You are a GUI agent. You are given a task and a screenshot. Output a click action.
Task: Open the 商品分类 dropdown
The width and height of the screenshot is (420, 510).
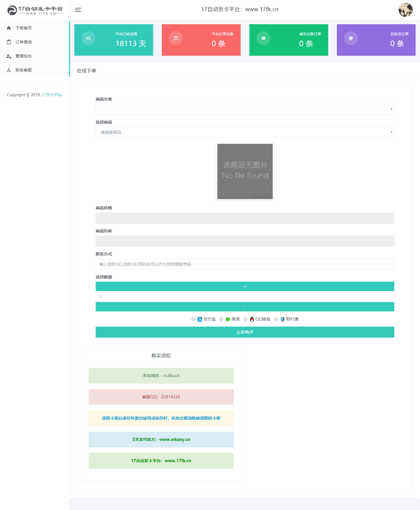tap(245, 109)
